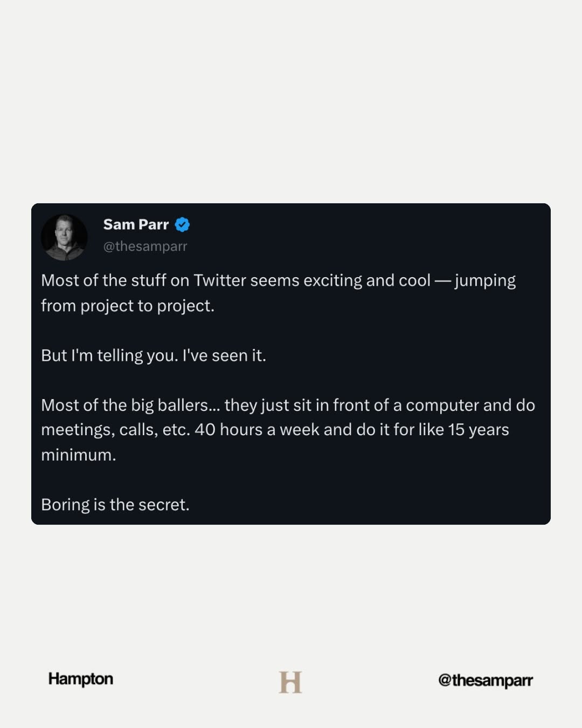
Task: Click the Sam Parr display name
Action: click(x=136, y=224)
